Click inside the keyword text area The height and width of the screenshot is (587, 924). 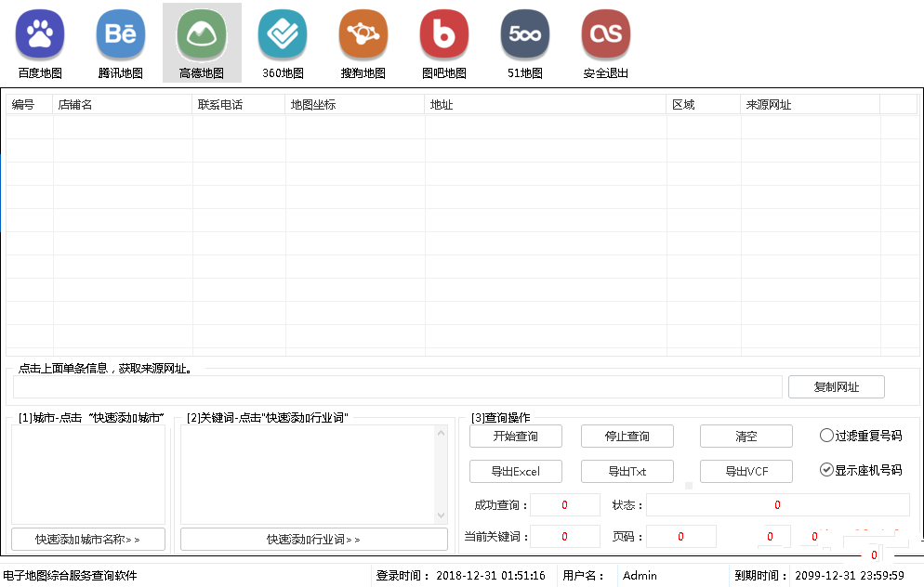tap(308, 475)
